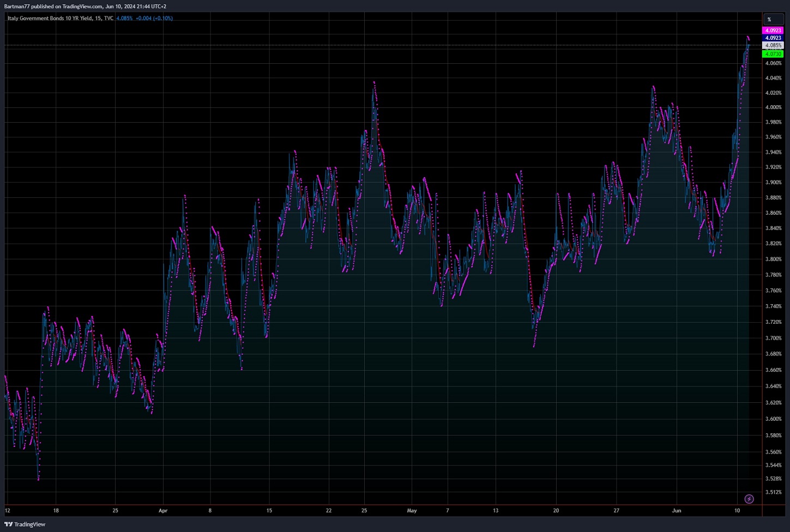Click the 4.000% price axis tick
The width and height of the screenshot is (790, 532).
[x=773, y=107]
